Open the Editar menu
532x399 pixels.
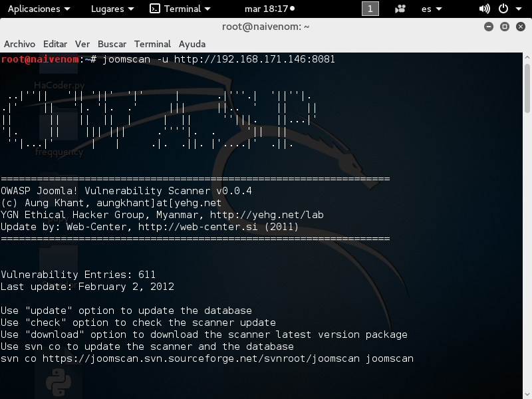[55, 44]
